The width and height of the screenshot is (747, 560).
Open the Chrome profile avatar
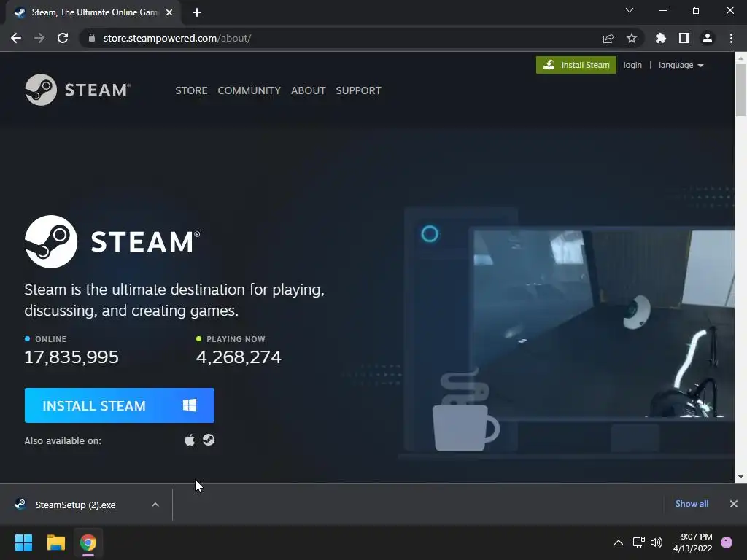708,38
